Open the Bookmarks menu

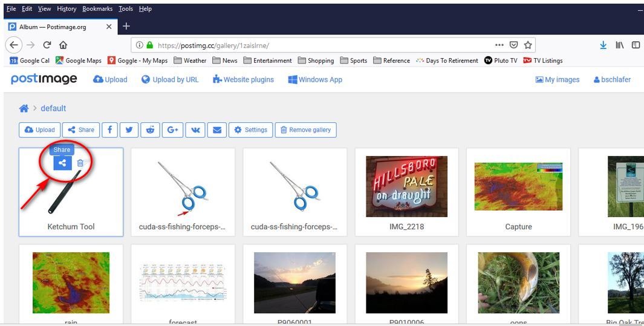97,8
